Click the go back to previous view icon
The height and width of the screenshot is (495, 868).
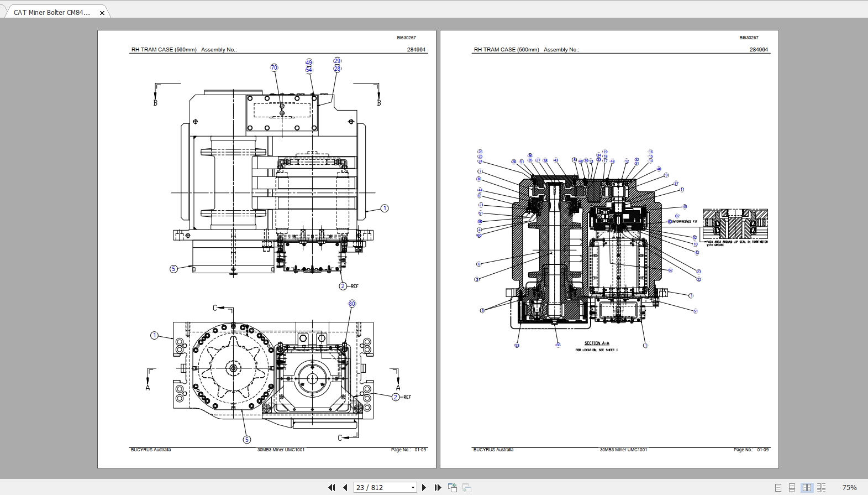click(453, 487)
